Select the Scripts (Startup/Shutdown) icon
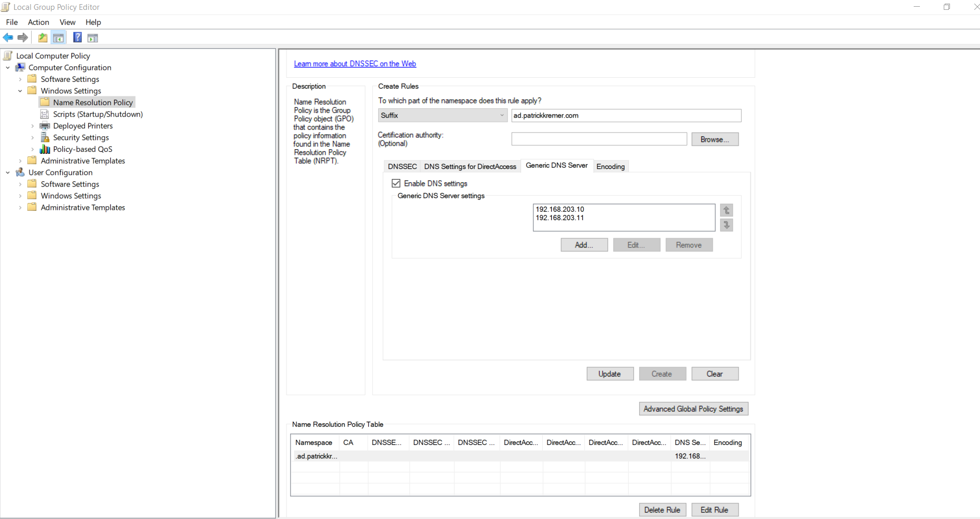This screenshot has width=980, height=519. 44,114
